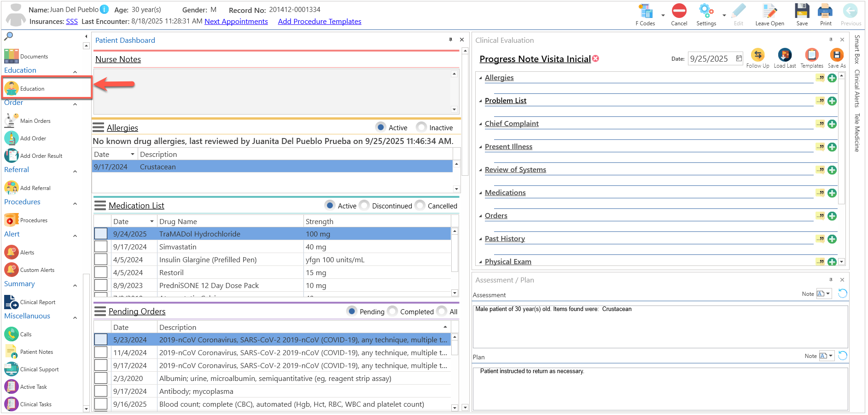This screenshot has height=415, width=868.
Task: Open Add Referral sidebar item
Action: pos(28,188)
